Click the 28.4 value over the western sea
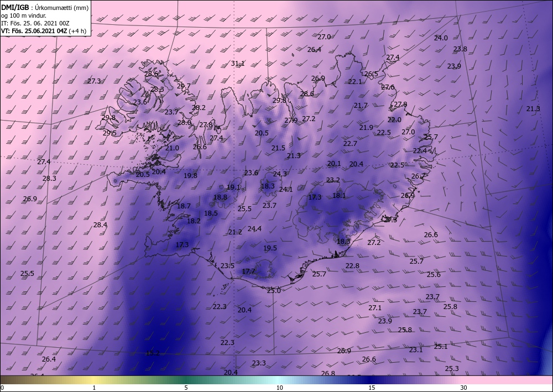553x392 pixels. click(101, 225)
